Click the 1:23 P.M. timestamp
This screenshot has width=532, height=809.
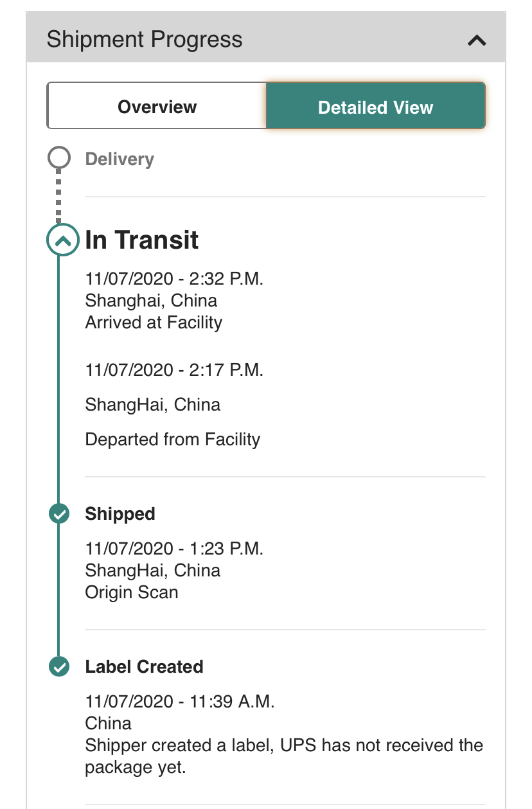click(174, 549)
